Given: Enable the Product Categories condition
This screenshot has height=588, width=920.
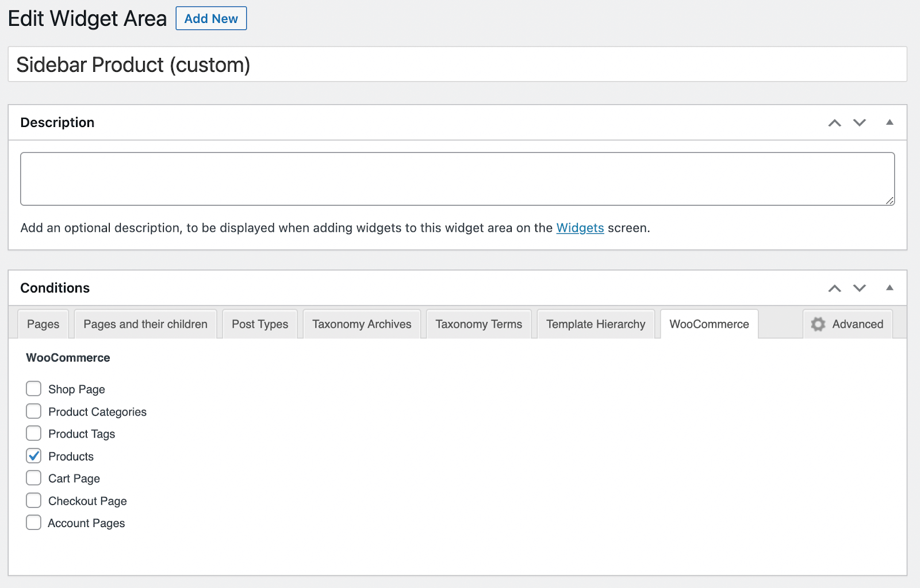Looking at the screenshot, I should coord(33,411).
